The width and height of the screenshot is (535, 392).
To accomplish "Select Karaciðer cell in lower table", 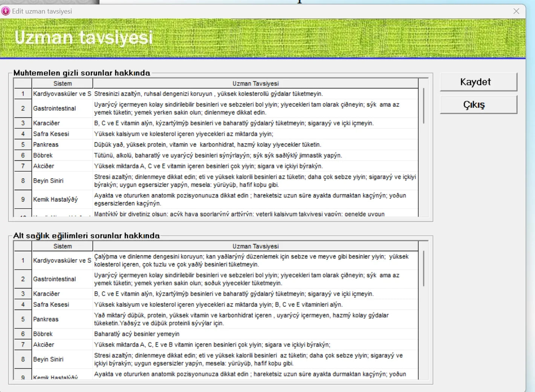I will (x=62, y=294).
